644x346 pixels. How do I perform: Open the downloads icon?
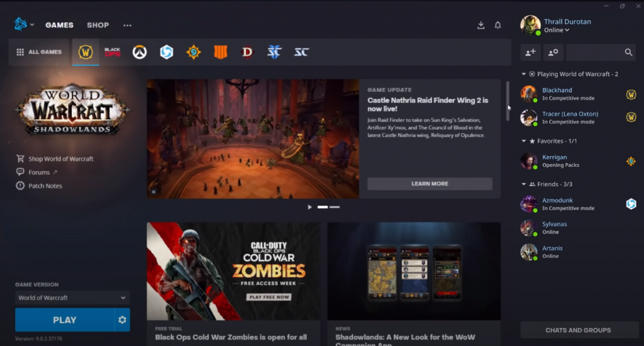click(x=481, y=25)
